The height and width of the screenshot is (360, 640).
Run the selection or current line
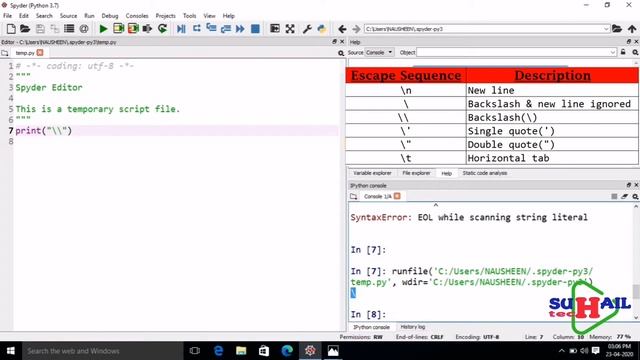(x=147, y=29)
